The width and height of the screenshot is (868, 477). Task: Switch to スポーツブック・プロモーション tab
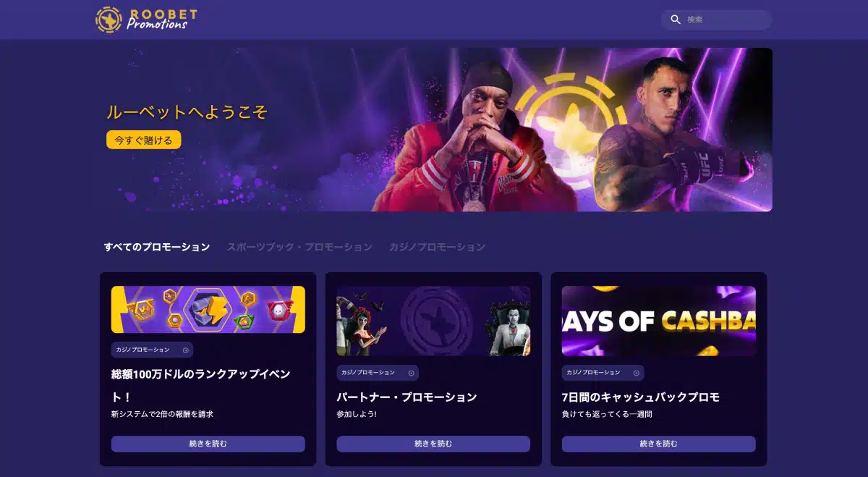[x=299, y=247]
